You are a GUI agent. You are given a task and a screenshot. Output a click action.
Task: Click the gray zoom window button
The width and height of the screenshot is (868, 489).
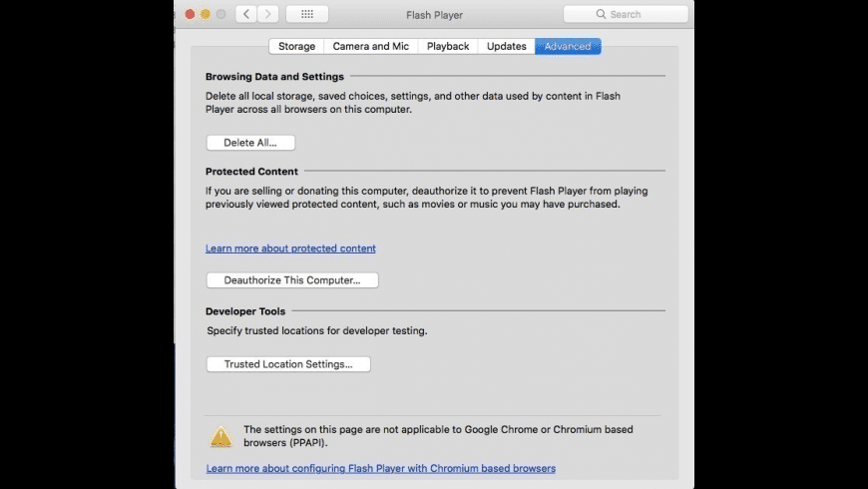(x=220, y=14)
